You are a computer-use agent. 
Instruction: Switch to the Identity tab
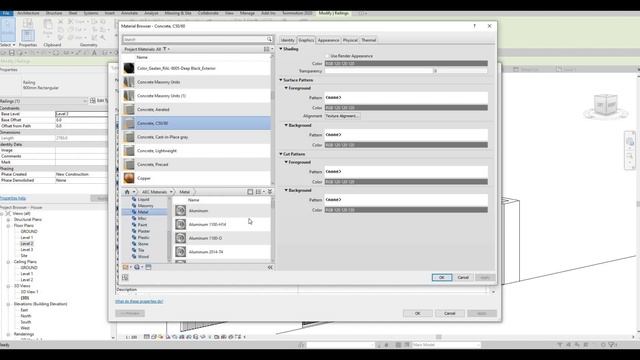(287, 40)
